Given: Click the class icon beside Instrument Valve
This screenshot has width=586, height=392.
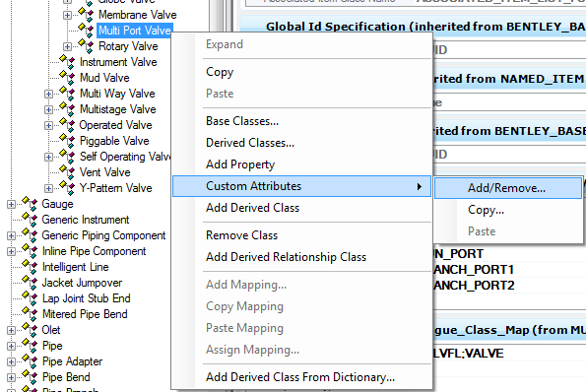Looking at the screenshot, I should pos(67,62).
